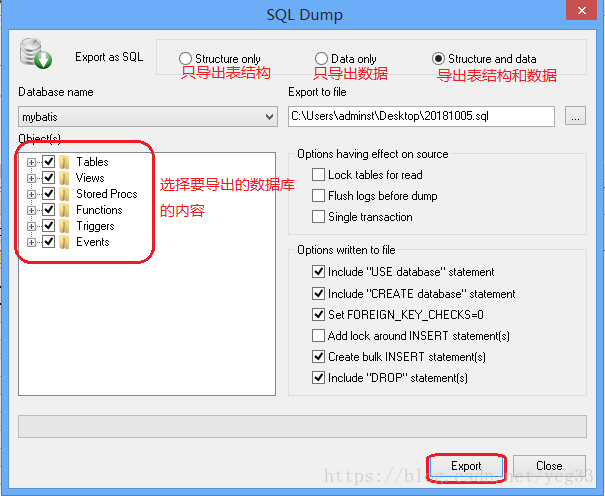The width and height of the screenshot is (605, 496).
Task: Uncheck the Functions checkbox
Action: (48, 210)
